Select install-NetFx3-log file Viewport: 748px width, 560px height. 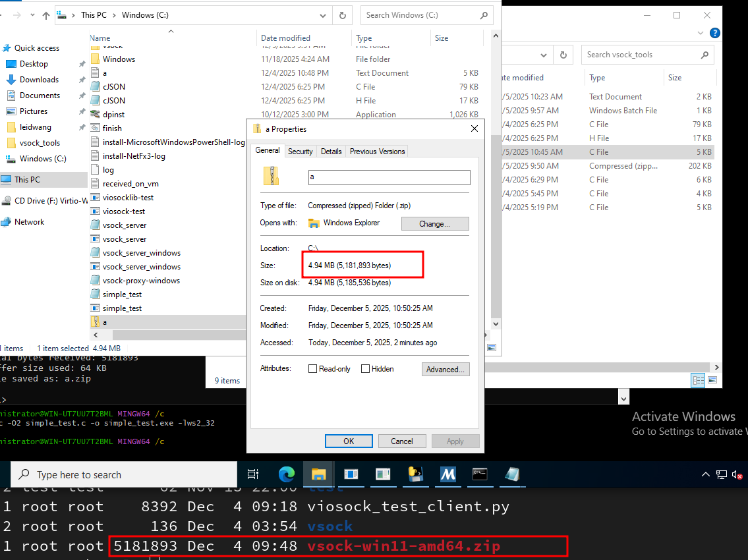pos(134,156)
